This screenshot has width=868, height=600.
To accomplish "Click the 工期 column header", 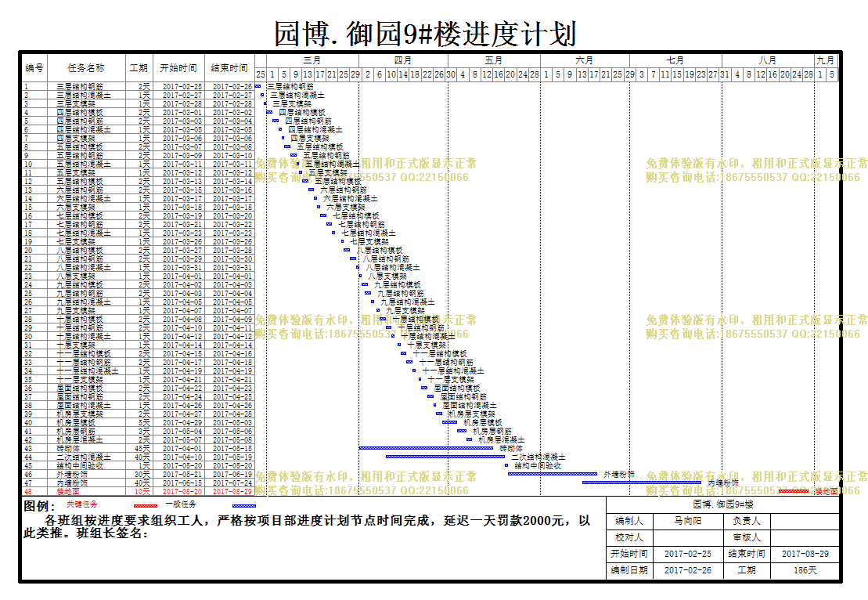I will pos(139,68).
